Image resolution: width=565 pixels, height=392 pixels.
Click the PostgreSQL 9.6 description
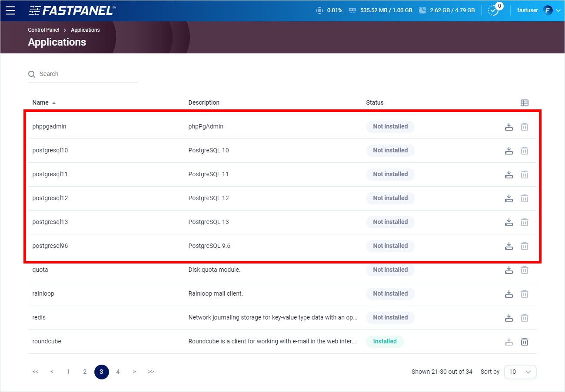point(209,246)
